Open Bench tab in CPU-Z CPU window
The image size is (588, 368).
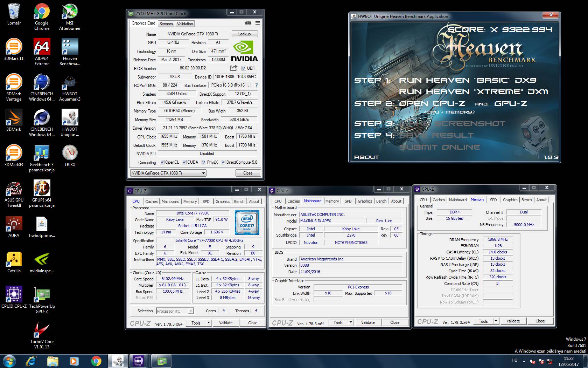[239, 202]
